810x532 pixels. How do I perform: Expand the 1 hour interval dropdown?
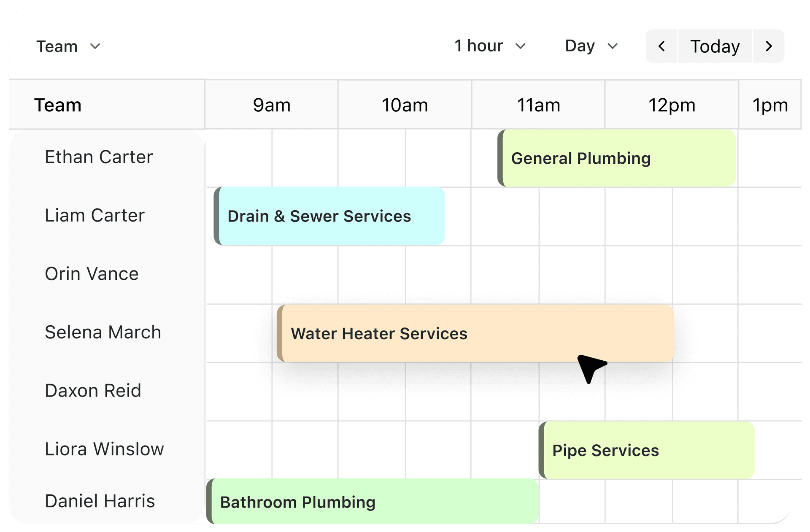[x=490, y=46]
